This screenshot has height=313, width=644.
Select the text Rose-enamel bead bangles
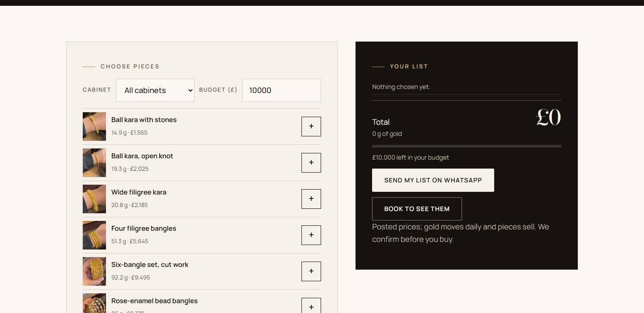coord(154,301)
